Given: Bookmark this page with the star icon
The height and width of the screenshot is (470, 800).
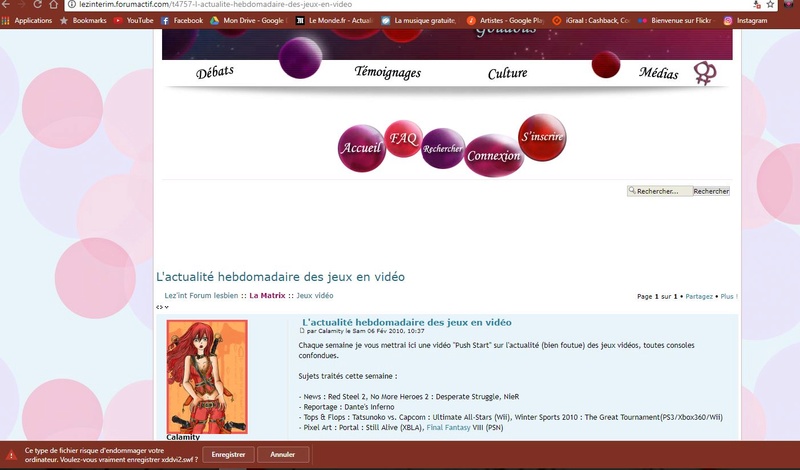Looking at the screenshot, I should click(770, 4).
